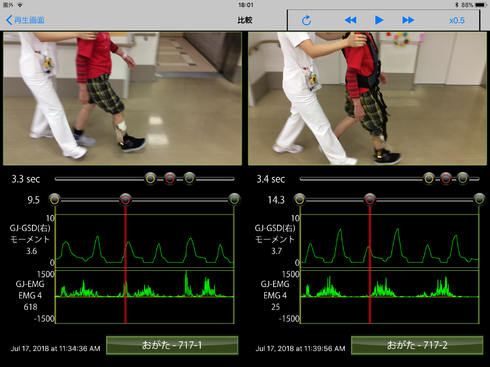Screen dimensions: 490x367
Task: Click red cursor handle on left 9.5 range
Action: pyautogui.click(x=125, y=200)
